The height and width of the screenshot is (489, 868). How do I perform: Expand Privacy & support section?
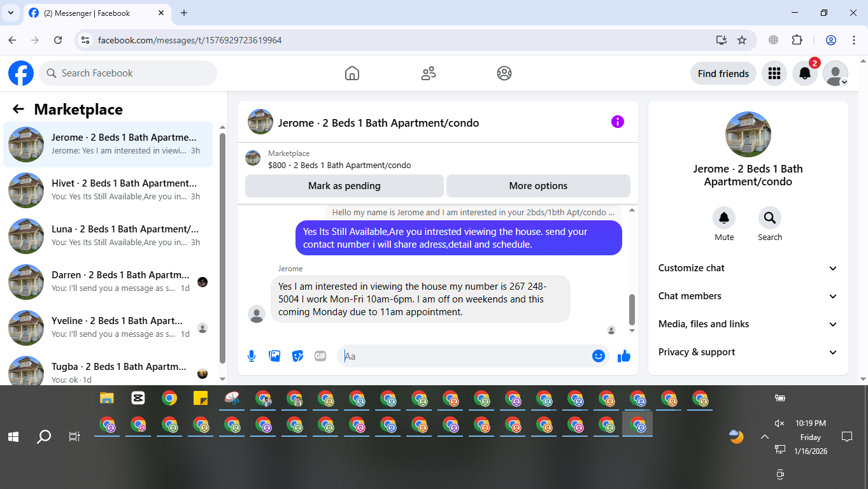click(748, 352)
